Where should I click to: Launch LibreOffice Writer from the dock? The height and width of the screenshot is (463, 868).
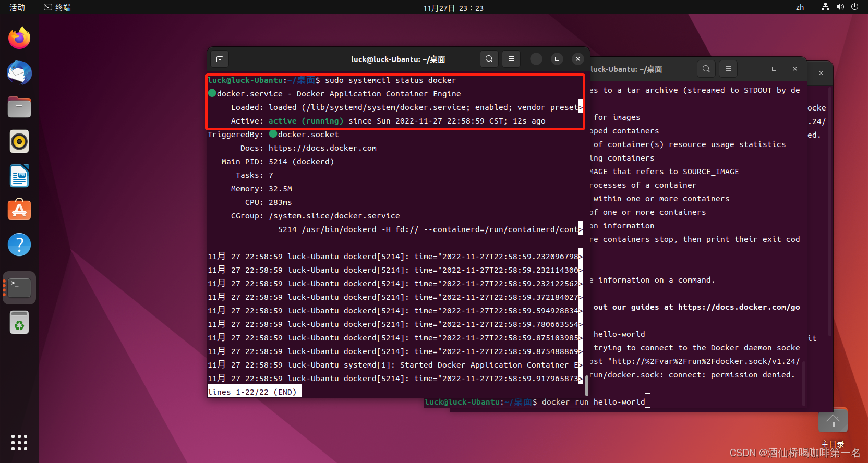[19, 176]
